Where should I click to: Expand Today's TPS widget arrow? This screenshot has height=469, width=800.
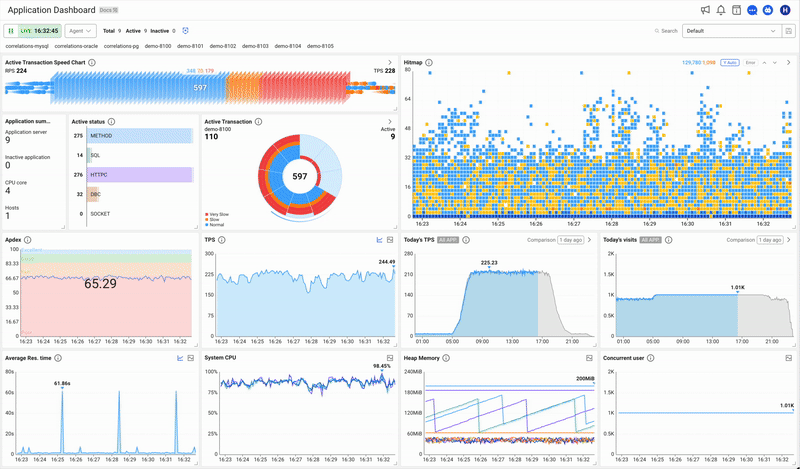(589, 240)
